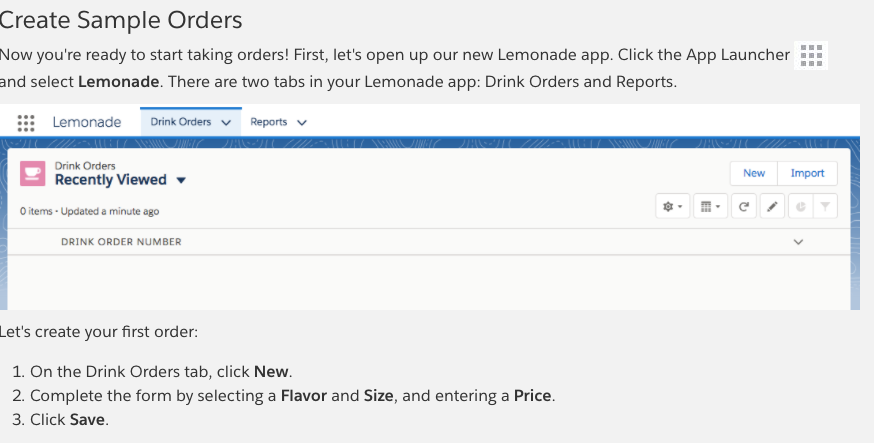Open the display-as table view menu
The image size is (874, 443).
click(707, 207)
